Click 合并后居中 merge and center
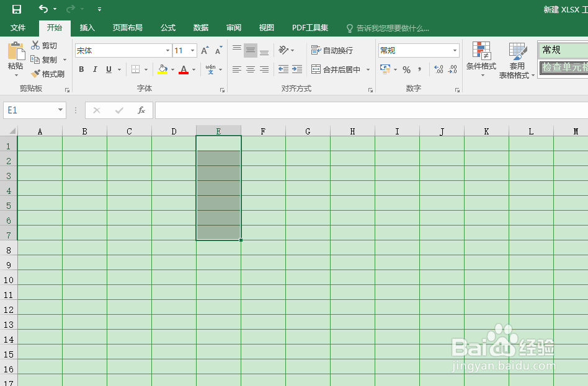 click(x=336, y=69)
